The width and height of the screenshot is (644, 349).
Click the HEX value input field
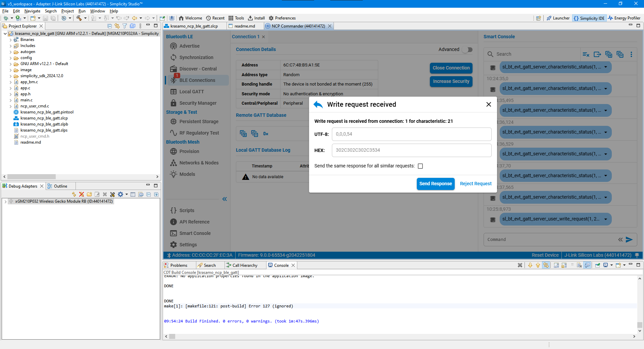[411, 150]
